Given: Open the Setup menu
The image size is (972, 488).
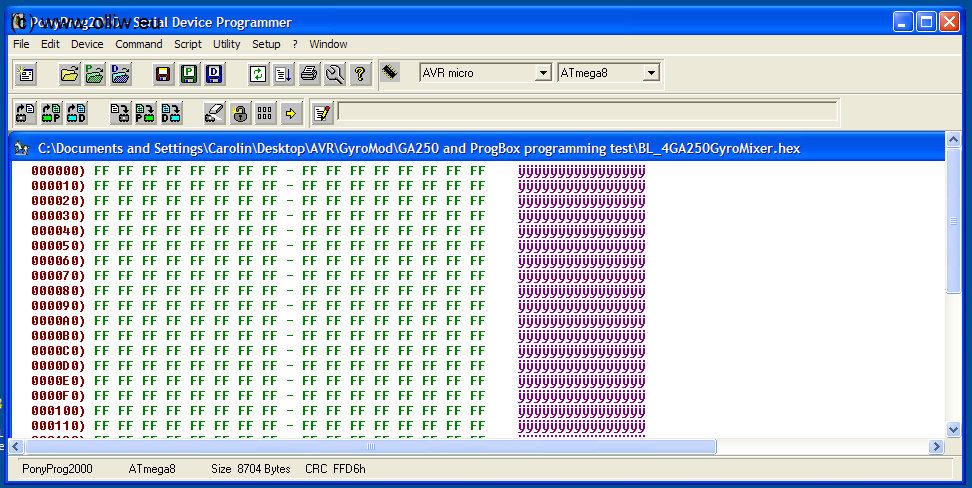Looking at the screenshot, I should tap(266, 44).
